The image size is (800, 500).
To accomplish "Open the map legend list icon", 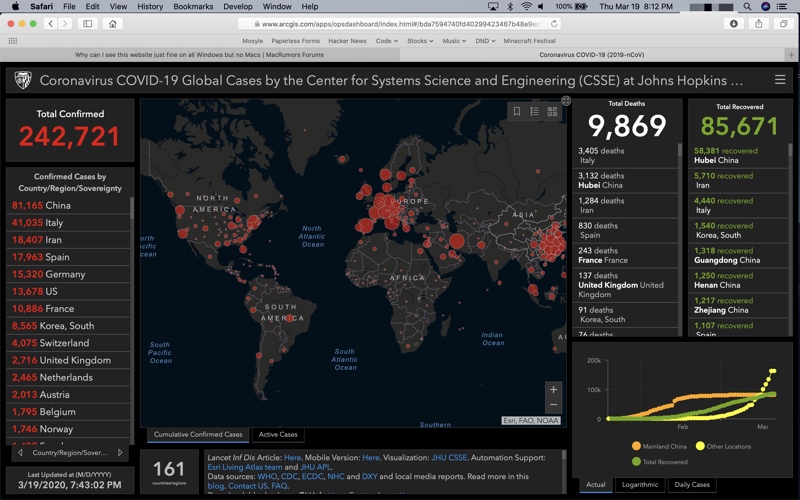I will [534, 111].
